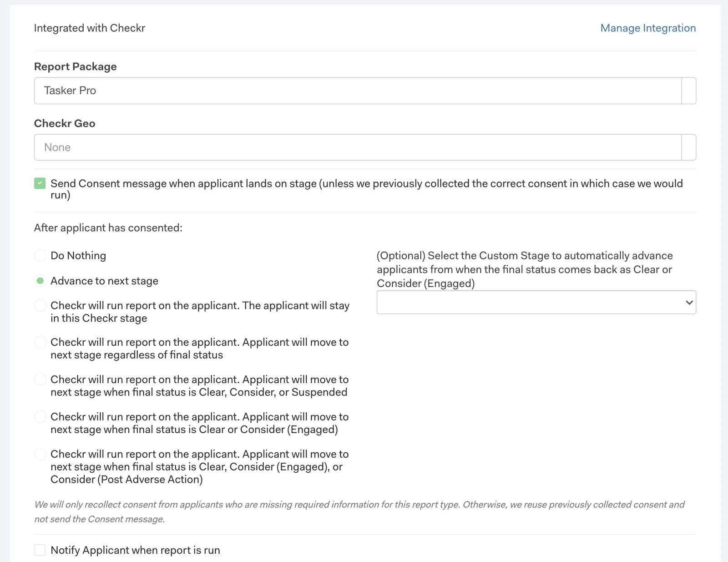The width and height of the screenshot is (728, 562).
Task: Click the italic recollect consent note
Action: pos(359,511)
